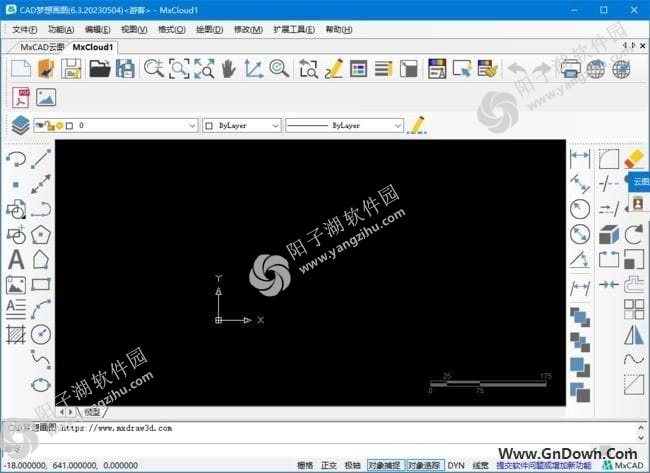
Task: Select the polygon pentagon tool
Action: 41,235
